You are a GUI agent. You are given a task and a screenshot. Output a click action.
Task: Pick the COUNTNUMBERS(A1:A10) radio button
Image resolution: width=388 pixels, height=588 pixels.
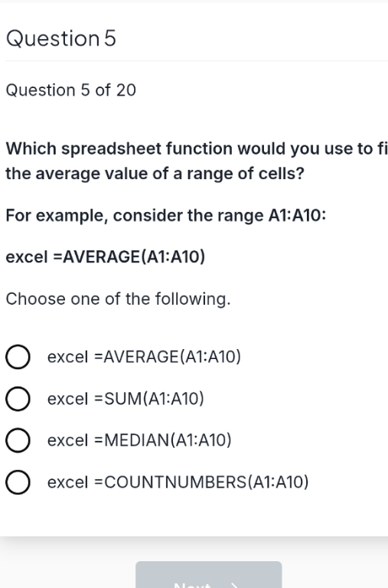pos(18,482)
